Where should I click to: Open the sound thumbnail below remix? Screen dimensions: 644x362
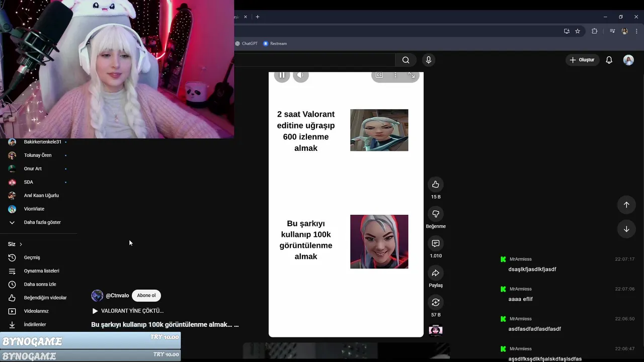click(x=436, y=330)
